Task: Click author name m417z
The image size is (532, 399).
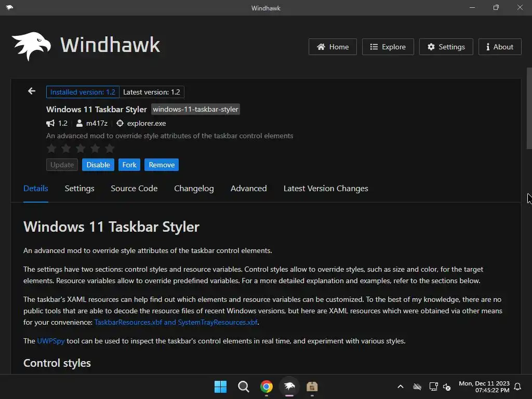Action: (x=97, y=124)
